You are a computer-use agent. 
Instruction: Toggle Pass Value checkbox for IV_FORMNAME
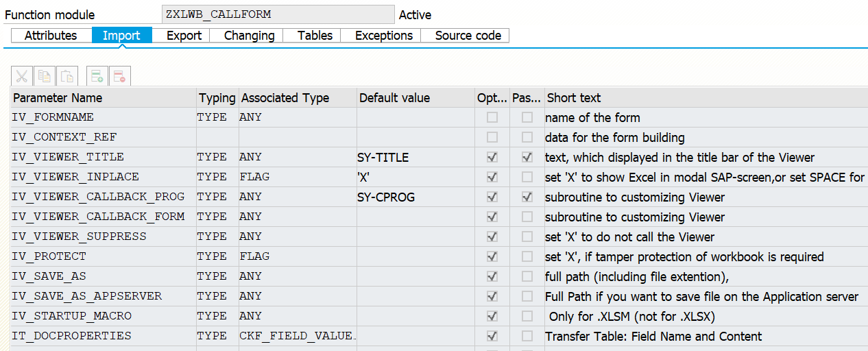coord(527,117)
